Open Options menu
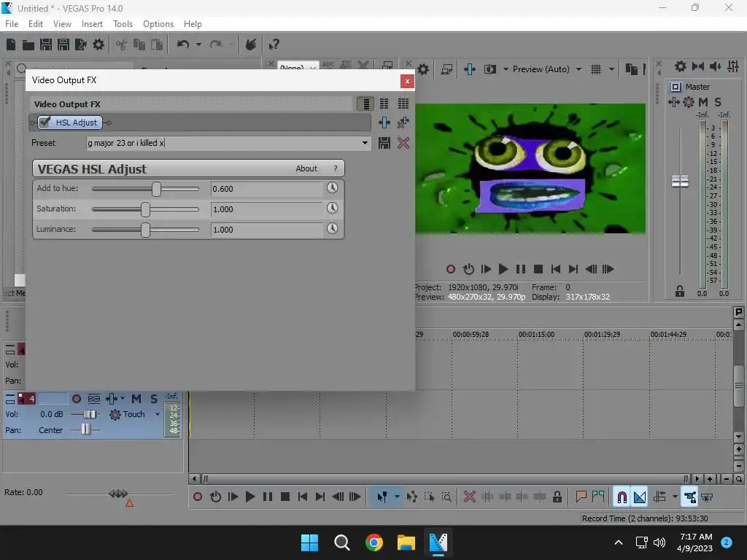The height and width of the screenshot is (560, 747). tap(158, 24)
